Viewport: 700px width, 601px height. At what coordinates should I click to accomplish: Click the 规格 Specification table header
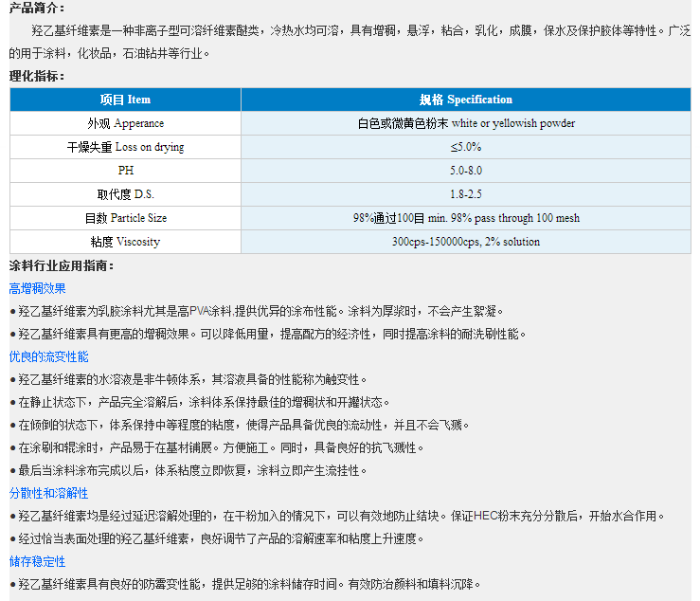coord(465,100)
